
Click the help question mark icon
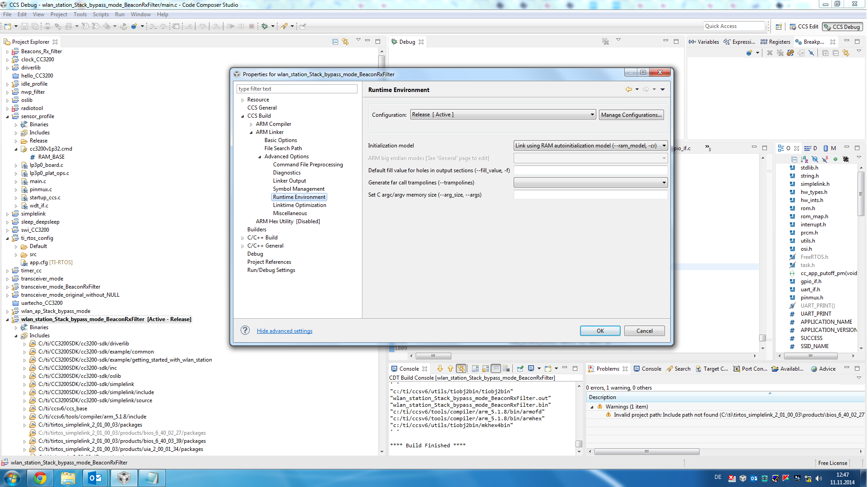coord(245,331)
